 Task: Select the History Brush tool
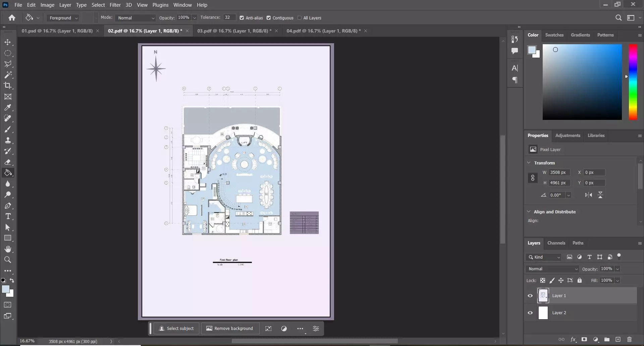pos(8,151)
